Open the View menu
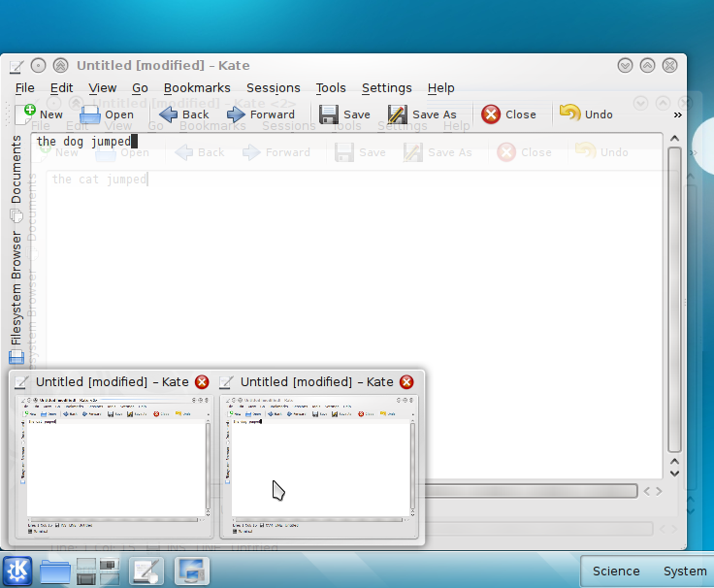 click(103, 88)
